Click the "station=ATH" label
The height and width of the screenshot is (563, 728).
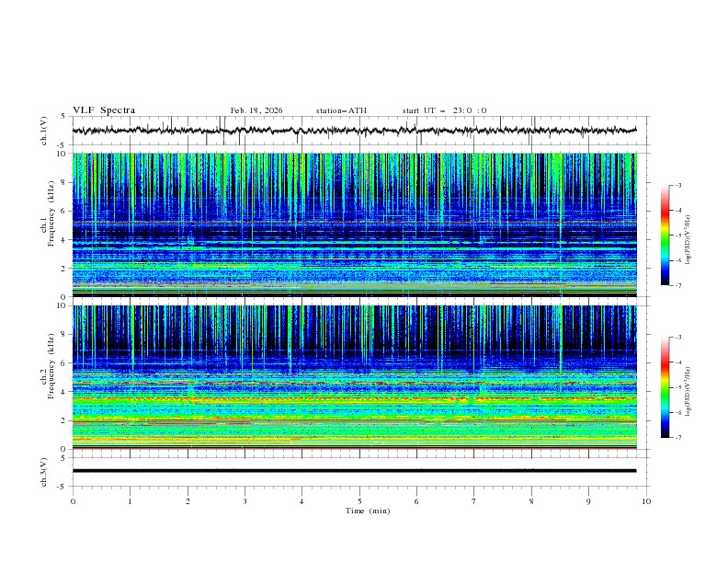pos(341,110)
